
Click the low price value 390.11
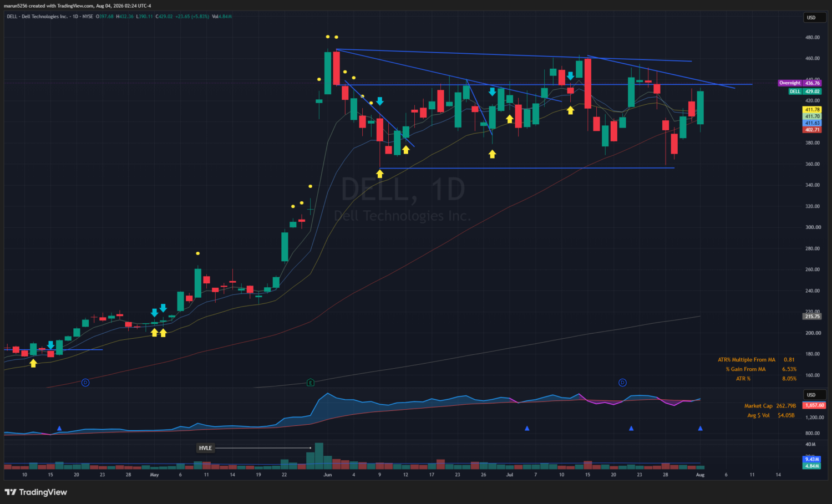coord(146,17)
